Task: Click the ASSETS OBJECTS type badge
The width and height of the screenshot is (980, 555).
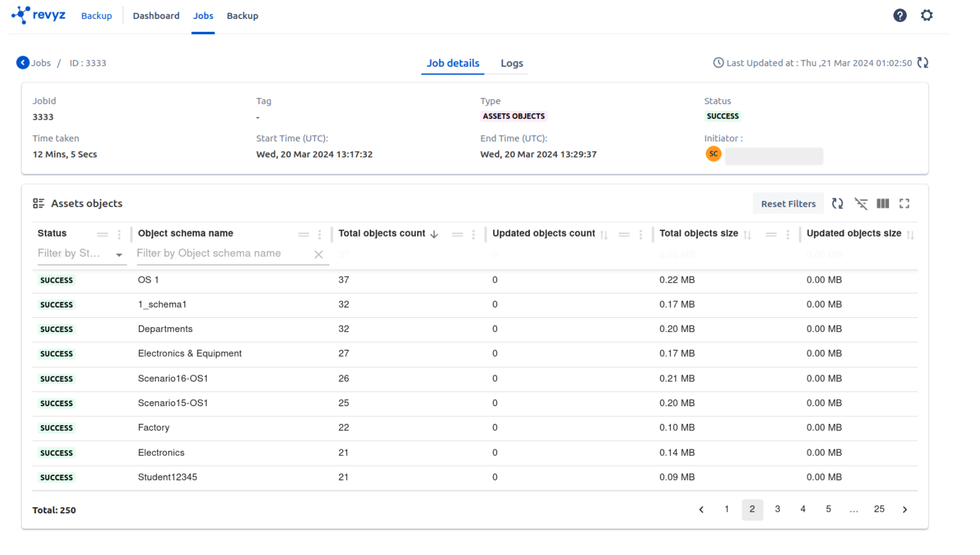Action: (x=514, y=116)
